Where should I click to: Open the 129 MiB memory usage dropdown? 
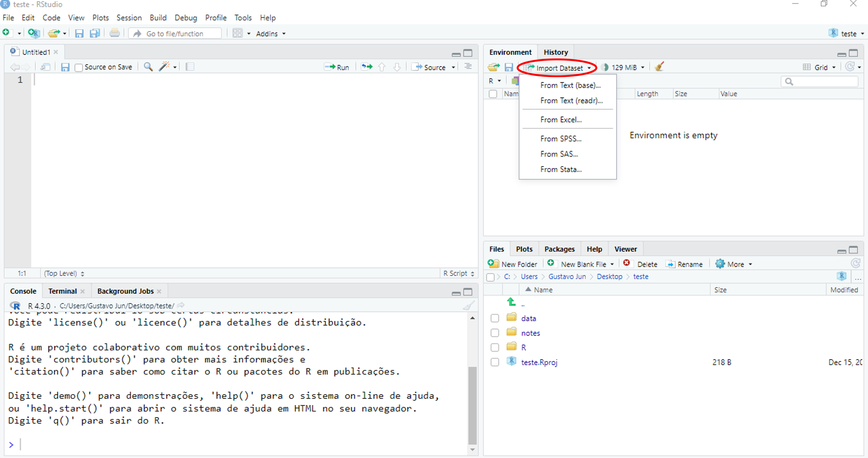pos(623,67)
